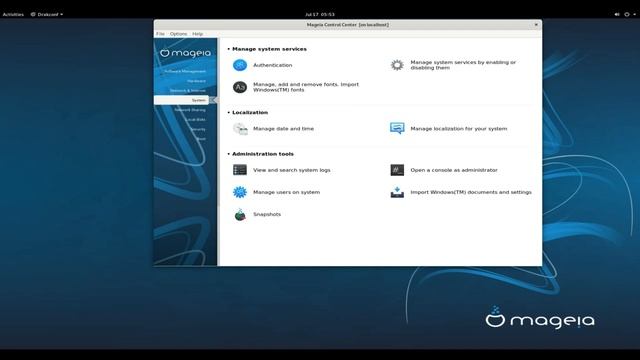The width and height of the screenshot is (640, 360).
Task: Click 'Open a console as administrator' link
Action: (454, 170)
